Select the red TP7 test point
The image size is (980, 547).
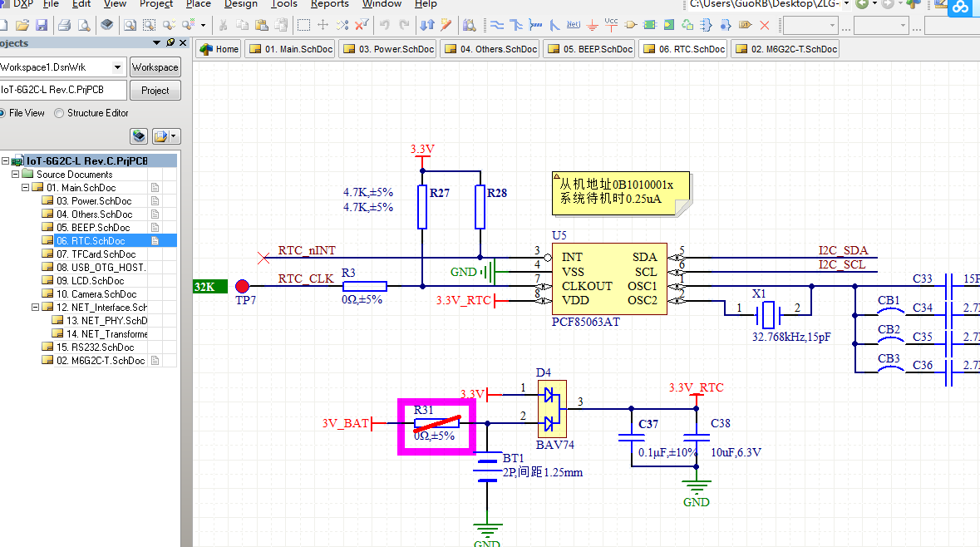pyautogui.click(x=242, y=286)
